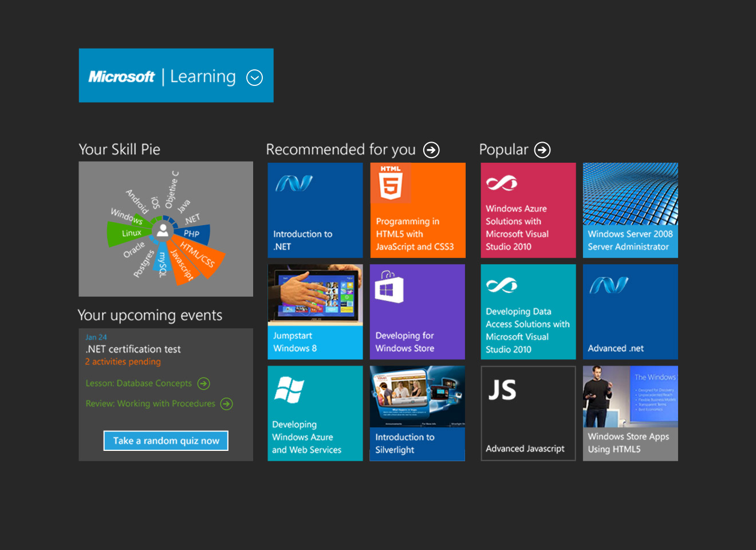Open Windows Server 2008 Server Administrator tile
Screen dimensions: 756x550
point(631,210)
